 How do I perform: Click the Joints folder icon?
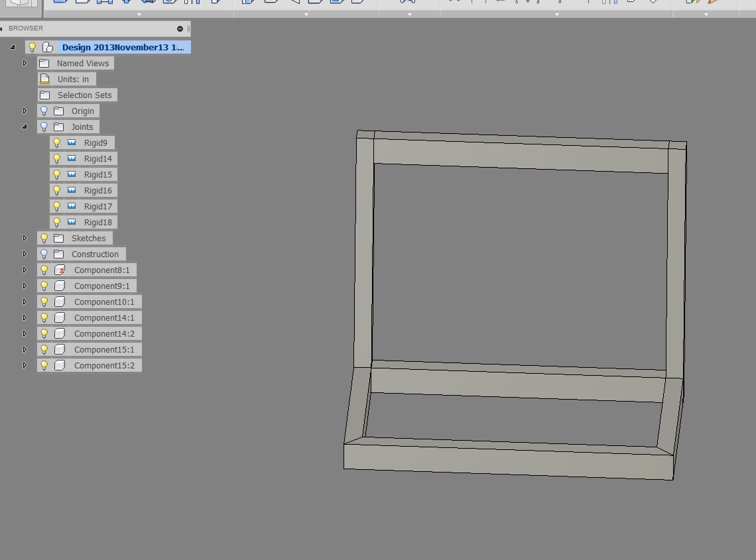pos(59,127)
